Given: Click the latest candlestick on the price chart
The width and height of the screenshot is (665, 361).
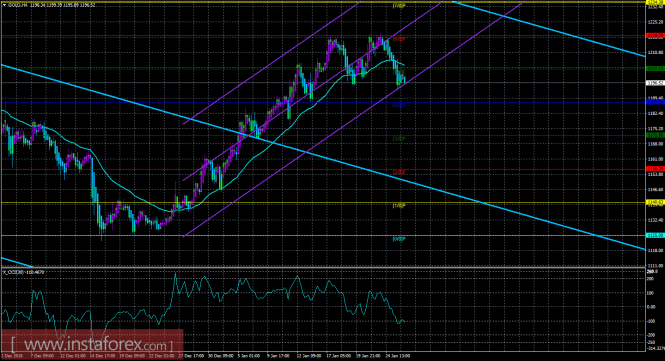Looking at the screenshot, I should [x=404, y=79].
